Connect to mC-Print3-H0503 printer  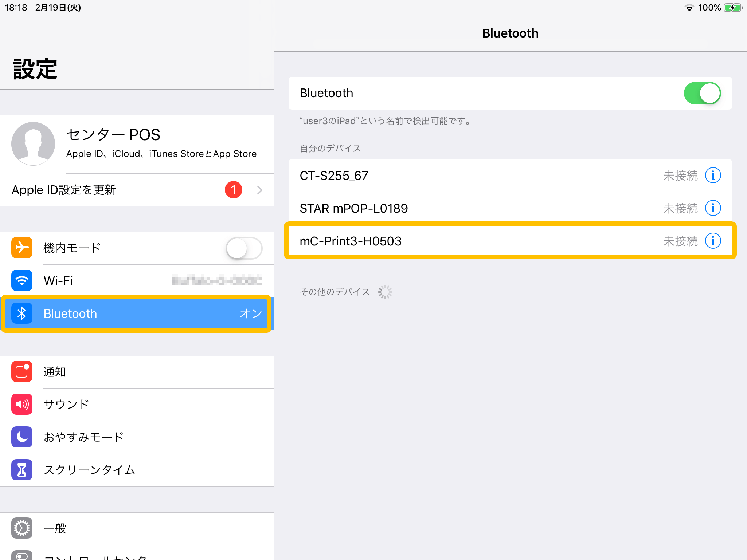coord(437,241)
